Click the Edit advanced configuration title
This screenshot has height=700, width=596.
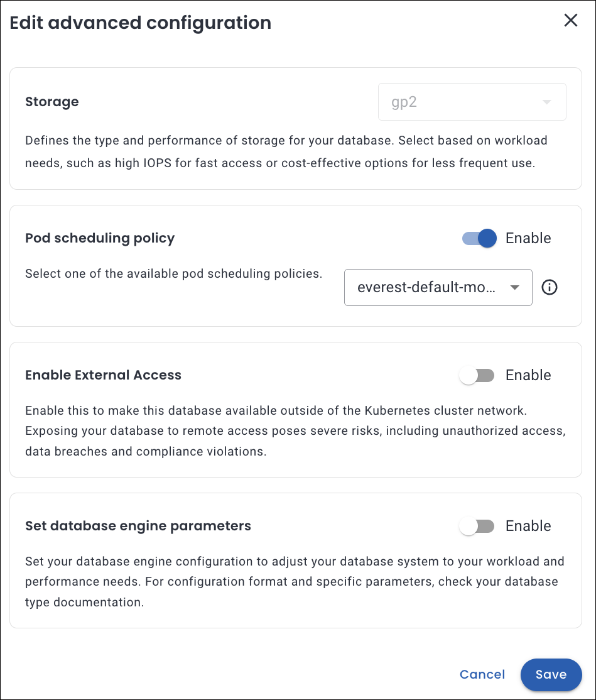(x=141, y=23)
